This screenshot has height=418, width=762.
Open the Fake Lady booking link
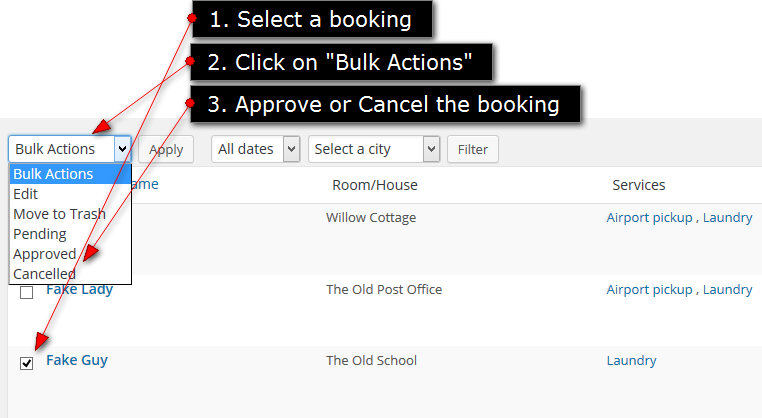(x=80, y=289)
